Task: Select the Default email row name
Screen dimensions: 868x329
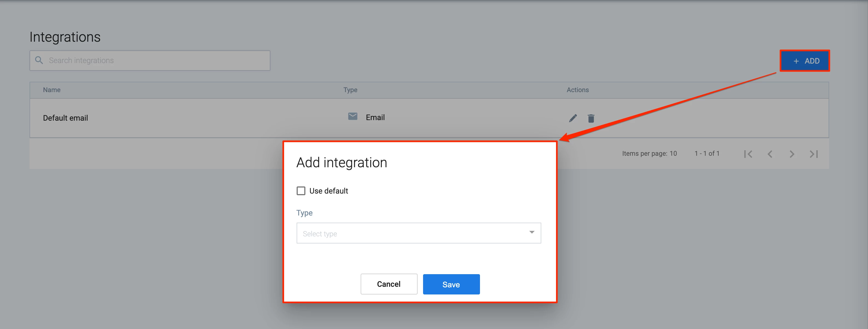Action: pos(65,118)
